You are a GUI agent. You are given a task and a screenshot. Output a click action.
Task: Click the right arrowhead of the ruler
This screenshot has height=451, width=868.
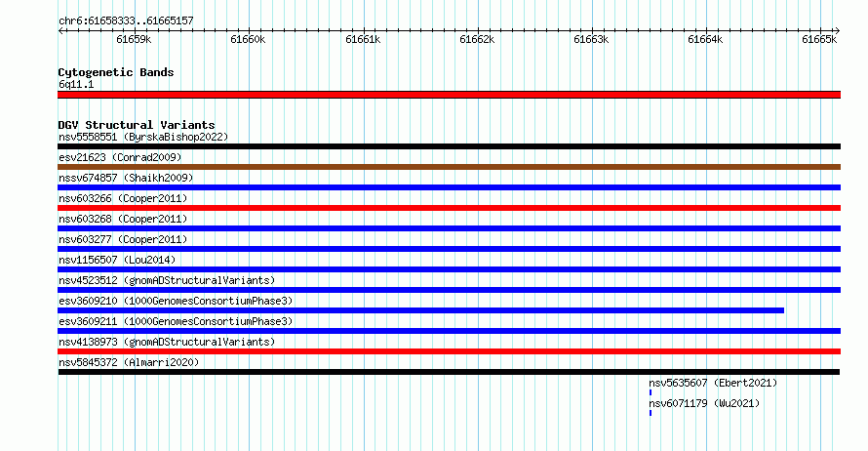(x=837, y=31)
